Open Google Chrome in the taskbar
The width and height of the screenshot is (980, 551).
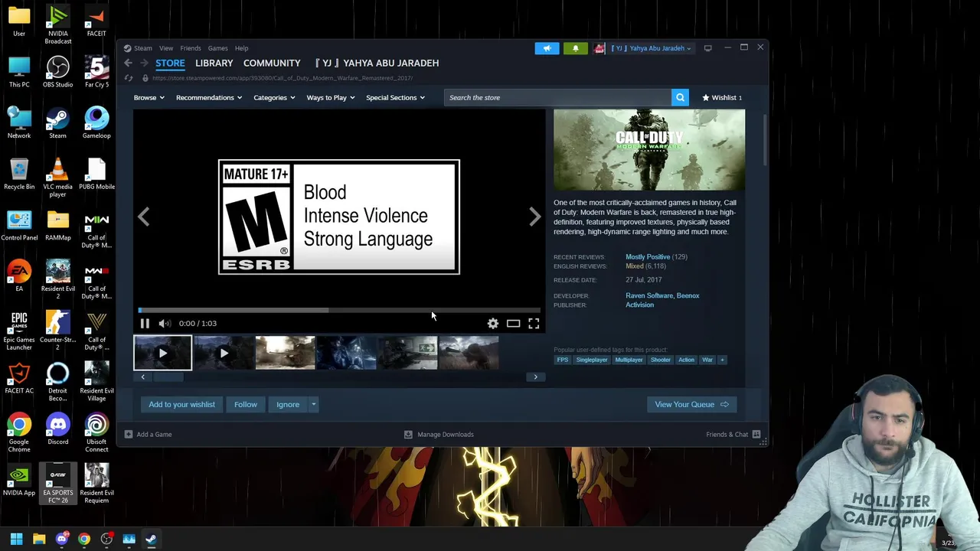(x=84, y=540)
